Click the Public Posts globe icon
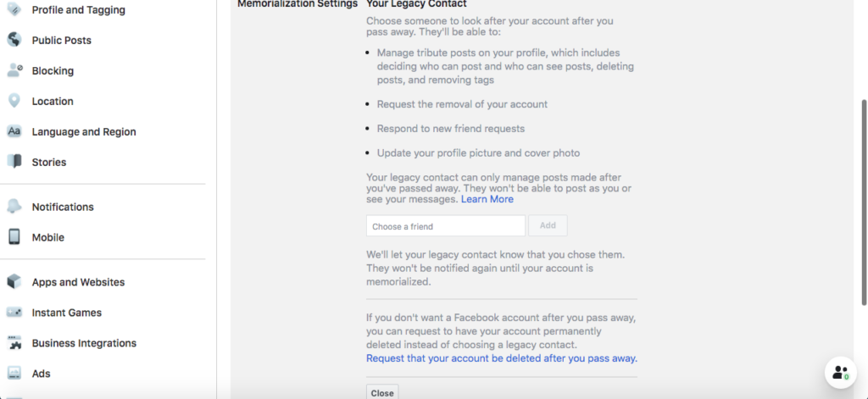The width and height of the screenshot is (868, 399). click(14, 40)
